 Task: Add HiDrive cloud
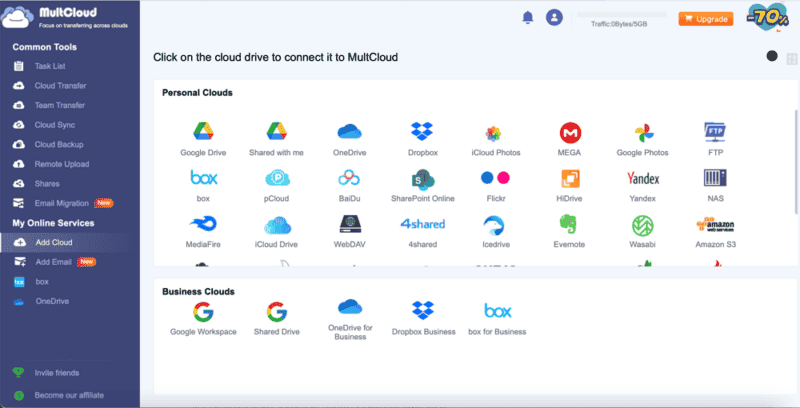[x=570, y=178]
